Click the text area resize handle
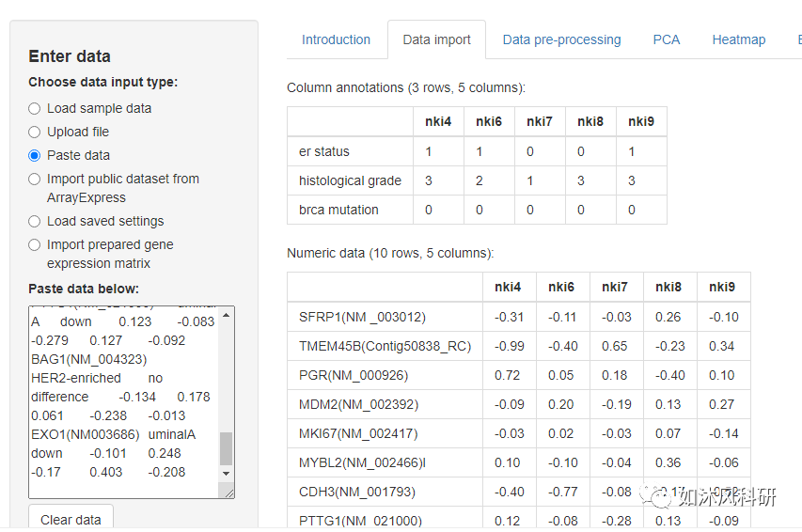This screenshot has width=802, height=532. click(x=228, y=492)
